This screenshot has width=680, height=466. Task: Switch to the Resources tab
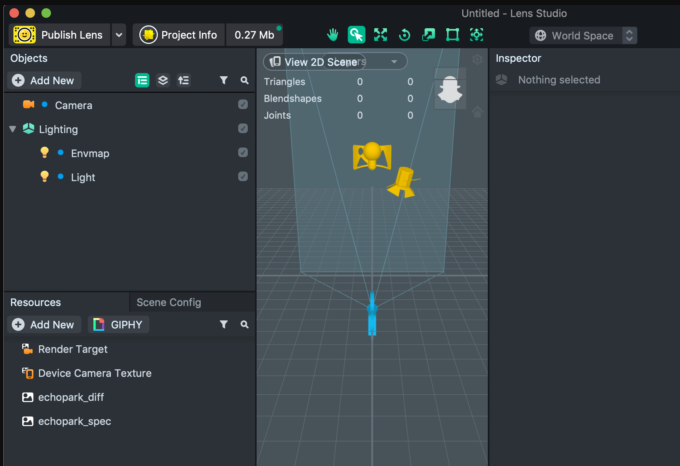pos(36,302)
